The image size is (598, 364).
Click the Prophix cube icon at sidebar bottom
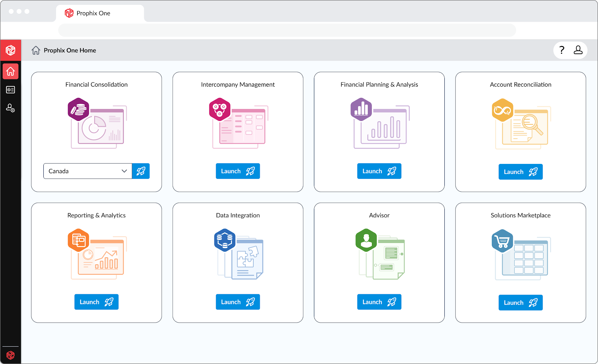(x=10, y=355)
